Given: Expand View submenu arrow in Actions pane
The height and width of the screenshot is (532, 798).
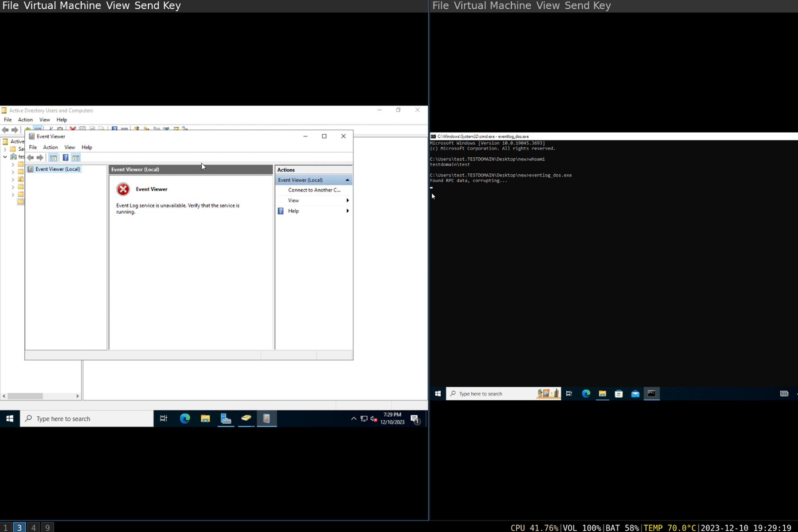Looking at the screenshot, I should tap(348, 200).
